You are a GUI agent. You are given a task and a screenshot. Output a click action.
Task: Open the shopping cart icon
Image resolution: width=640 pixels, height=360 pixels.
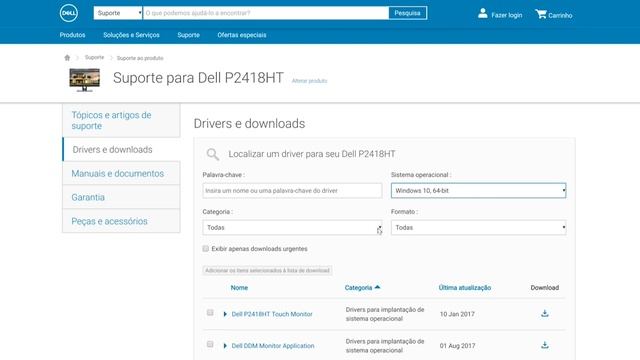541,14
